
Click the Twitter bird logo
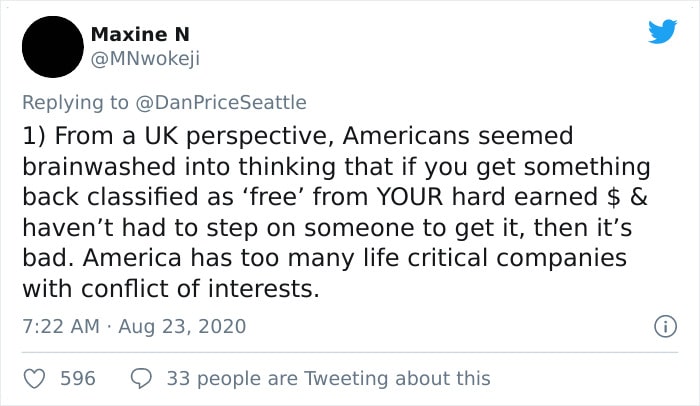662,31
